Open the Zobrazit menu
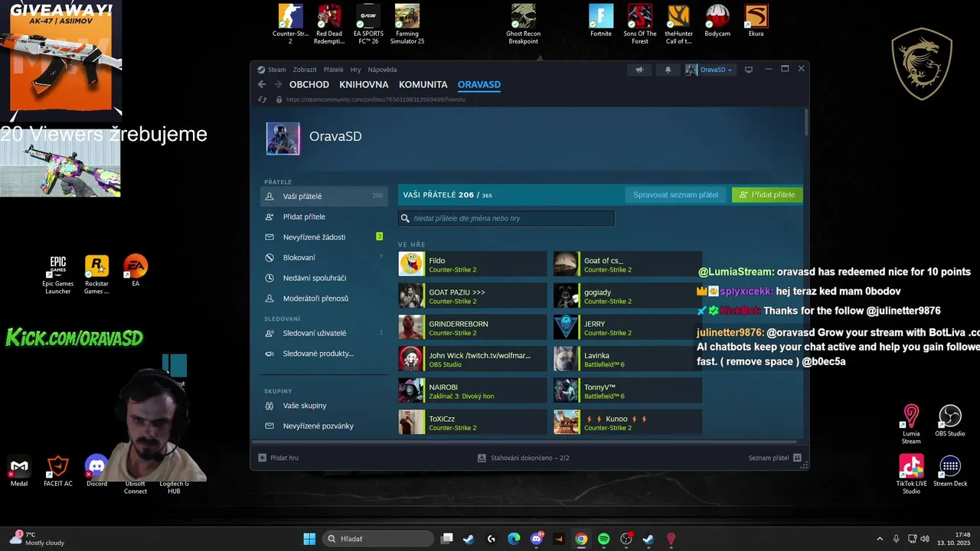The height and width of the screenshot is (551, 980). tap(305, 70)
